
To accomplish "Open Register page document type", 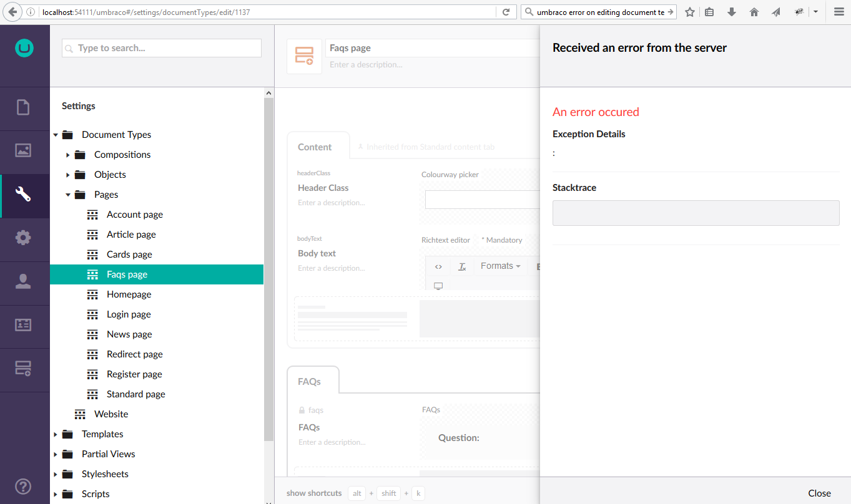I will click(134, 374).
